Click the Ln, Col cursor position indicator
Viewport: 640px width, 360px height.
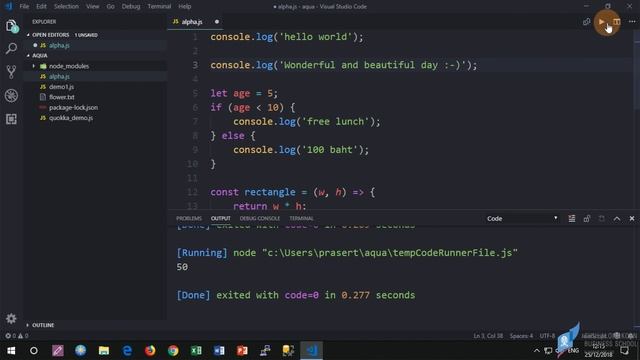488,336
